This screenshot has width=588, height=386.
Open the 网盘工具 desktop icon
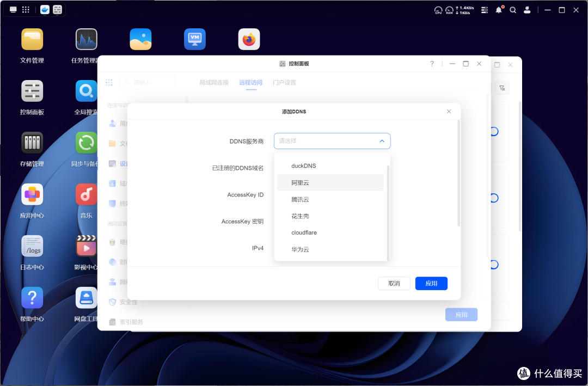coord(86,298)
